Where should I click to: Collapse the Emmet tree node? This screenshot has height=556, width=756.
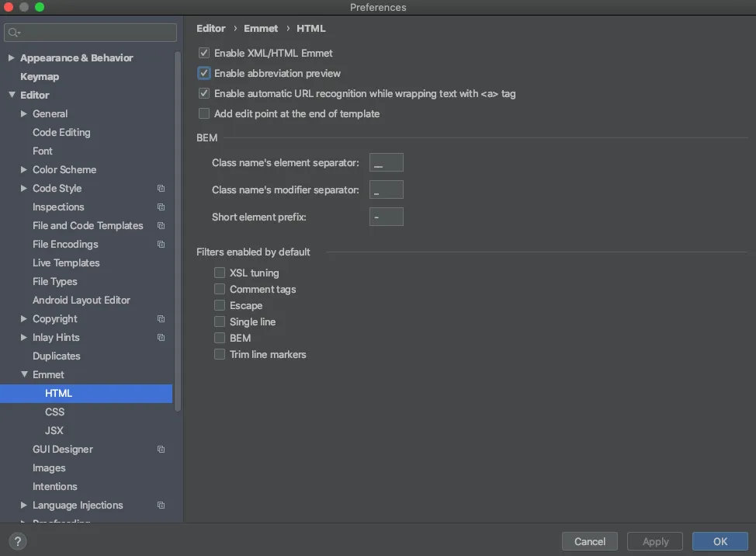point(24,375)
